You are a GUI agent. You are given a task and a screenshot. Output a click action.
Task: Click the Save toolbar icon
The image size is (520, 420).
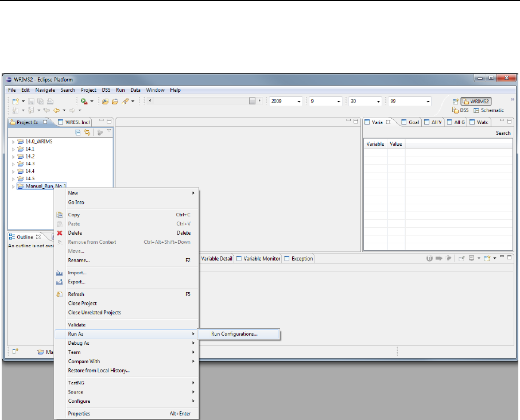tap(31, 102)
